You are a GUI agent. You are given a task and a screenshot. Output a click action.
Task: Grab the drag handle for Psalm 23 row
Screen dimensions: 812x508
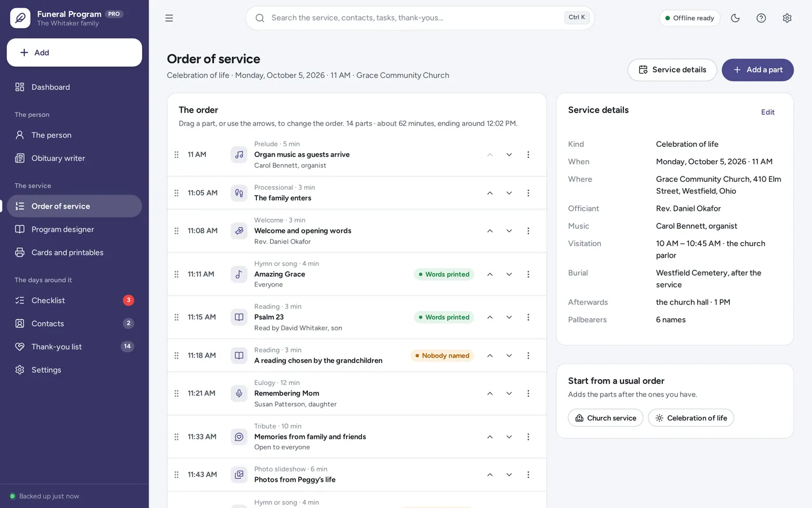click(176, 317)
